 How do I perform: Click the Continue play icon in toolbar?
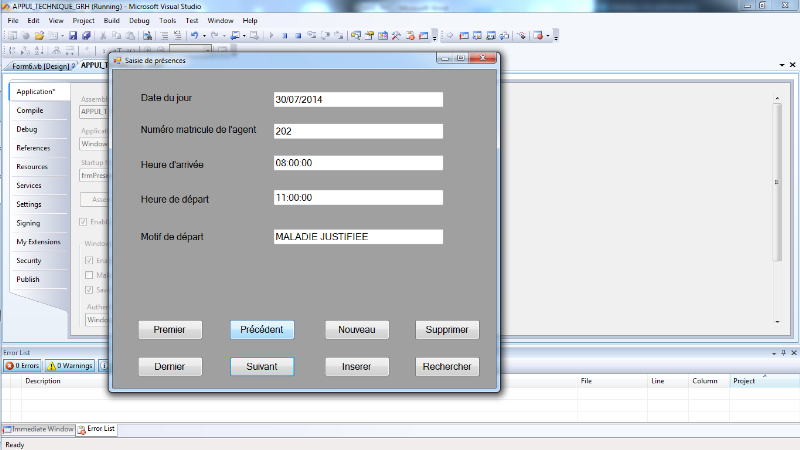(270, 35)
